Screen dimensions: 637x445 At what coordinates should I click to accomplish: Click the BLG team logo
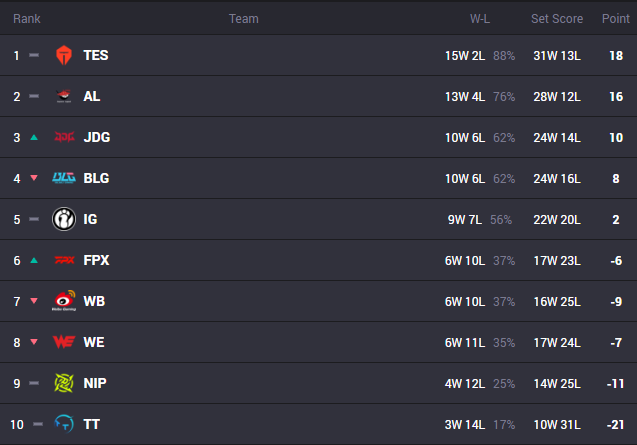coord(64,178)
